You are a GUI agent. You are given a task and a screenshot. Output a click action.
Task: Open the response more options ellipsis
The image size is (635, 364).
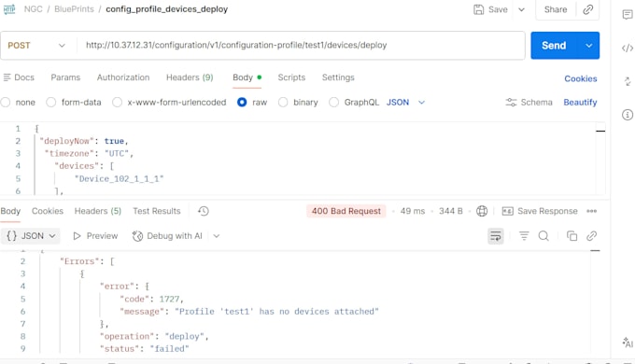(592, 211)
